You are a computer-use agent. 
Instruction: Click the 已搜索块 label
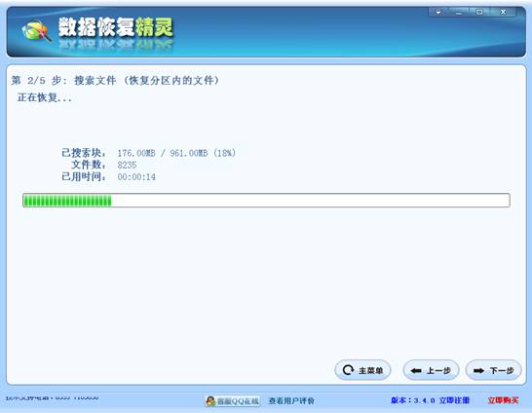pyautogui.click(x=84, y=153)
